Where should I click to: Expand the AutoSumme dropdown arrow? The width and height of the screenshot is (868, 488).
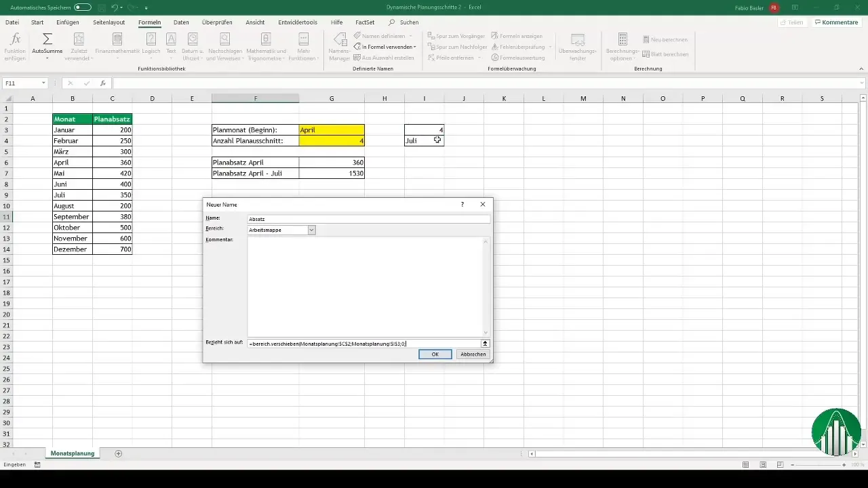tap(47, 58)
